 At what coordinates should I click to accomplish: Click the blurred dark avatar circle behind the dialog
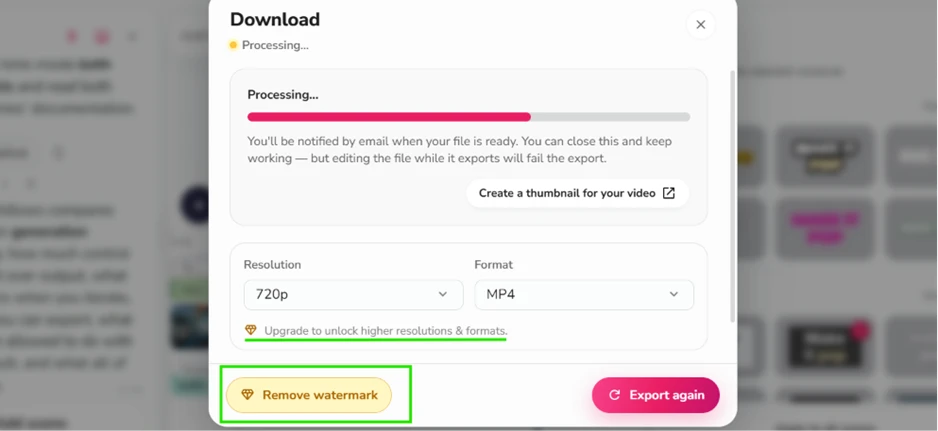195,205
